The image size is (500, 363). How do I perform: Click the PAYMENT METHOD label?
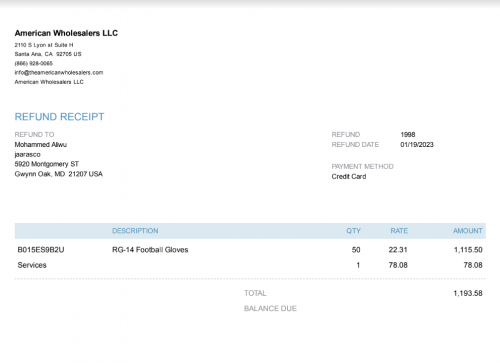(362, 166)
